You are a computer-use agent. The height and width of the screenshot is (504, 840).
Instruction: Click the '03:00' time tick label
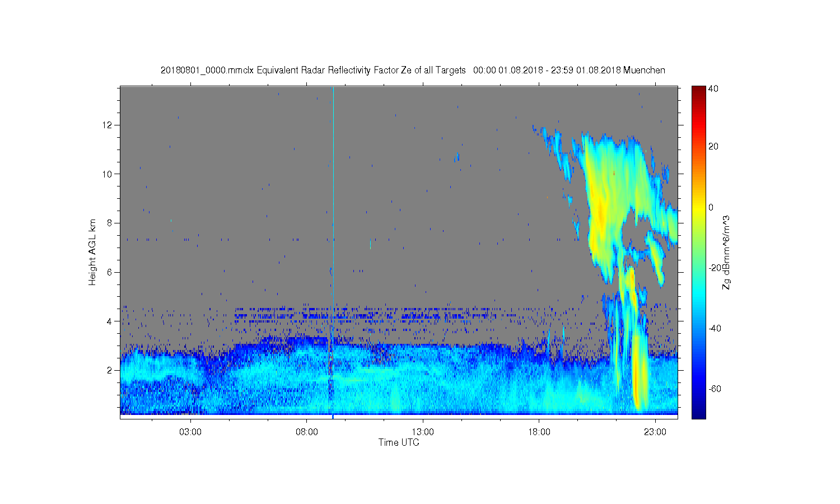click(190, 432)
